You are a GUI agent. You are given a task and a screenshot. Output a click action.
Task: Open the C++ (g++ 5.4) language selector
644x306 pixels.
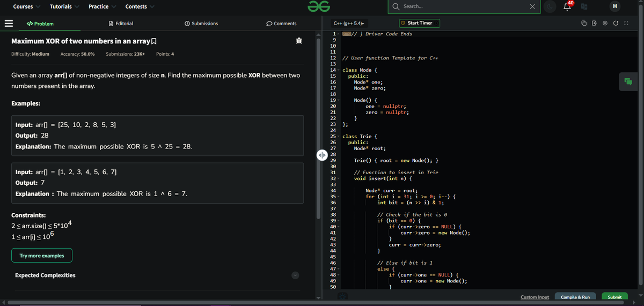pyautogui.click(x=349, y=23)
